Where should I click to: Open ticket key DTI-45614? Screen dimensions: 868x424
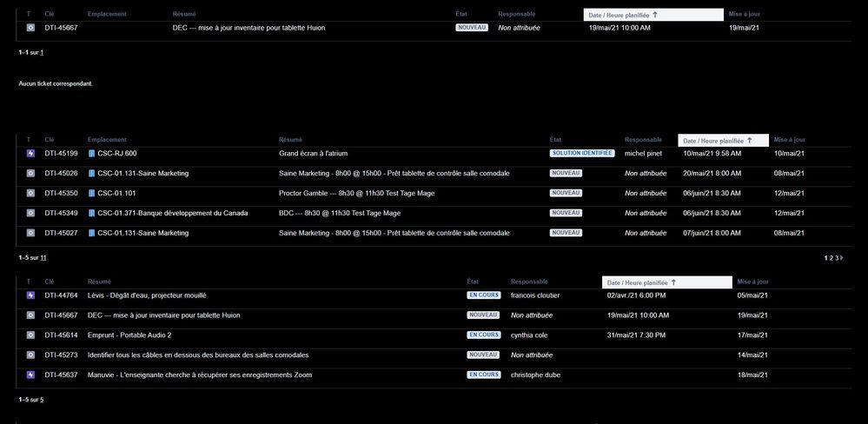(x=61, y=335)
